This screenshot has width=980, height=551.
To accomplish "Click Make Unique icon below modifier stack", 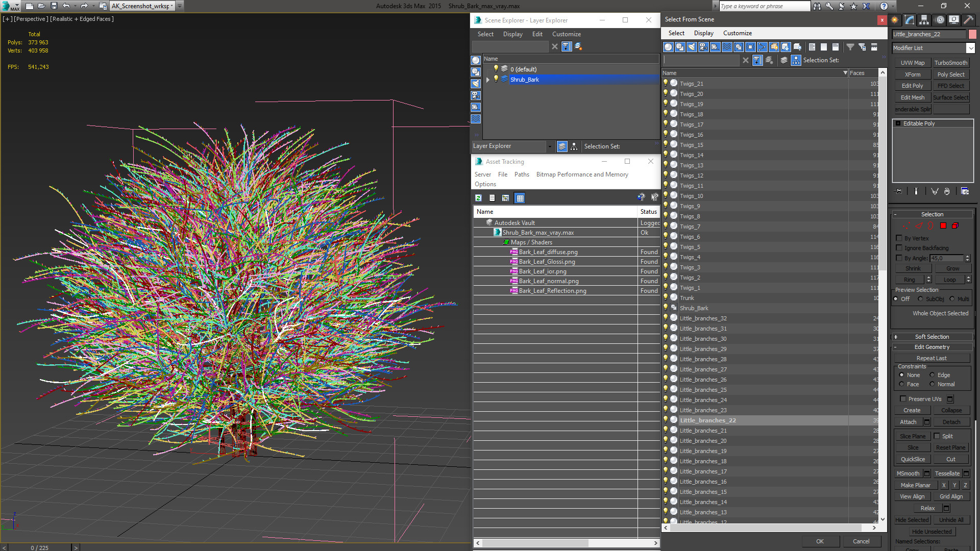I will [935, 191].
